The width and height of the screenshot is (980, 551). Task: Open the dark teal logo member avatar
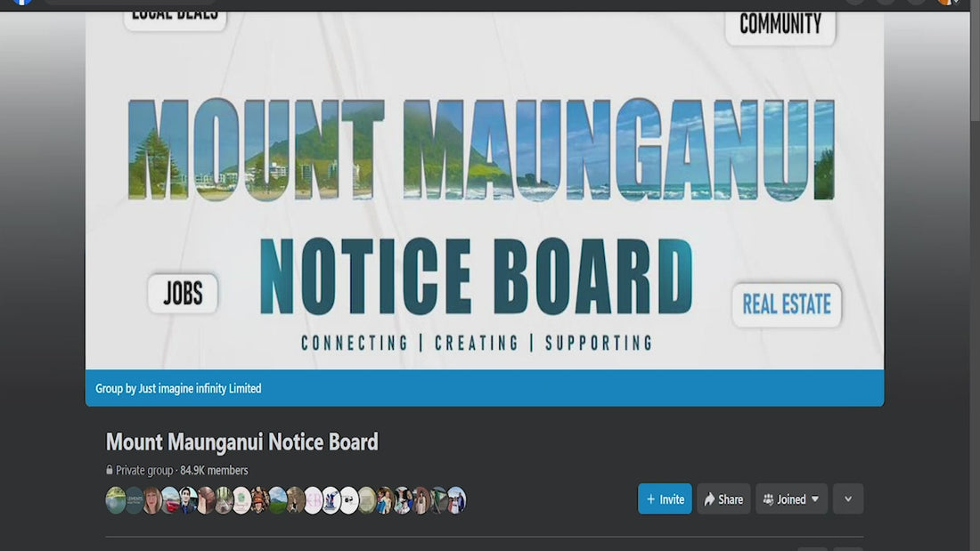point(134,500)
